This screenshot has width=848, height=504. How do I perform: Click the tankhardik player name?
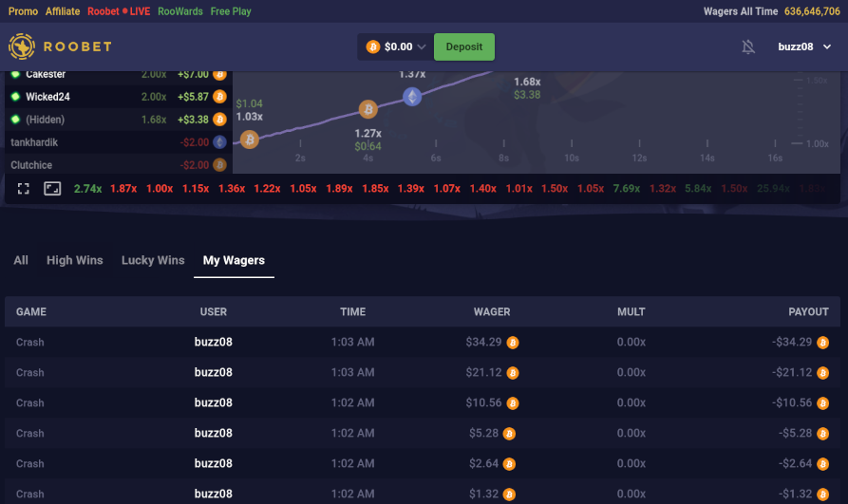[x=34, y=142]
